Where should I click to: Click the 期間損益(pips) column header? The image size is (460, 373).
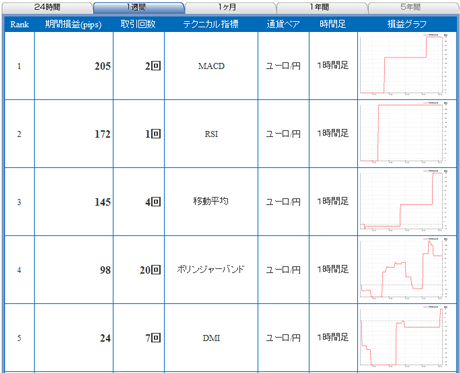pos(74,24)
